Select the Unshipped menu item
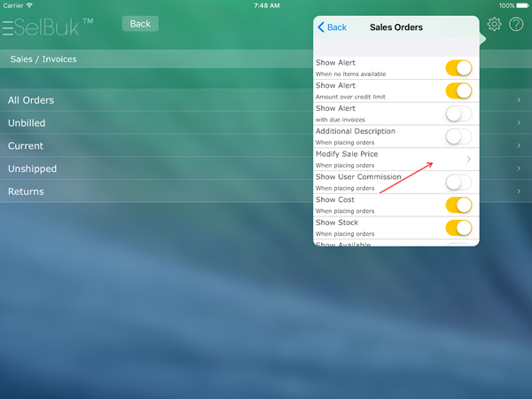The height and width of the screenshot is (399, 532). 32,169
